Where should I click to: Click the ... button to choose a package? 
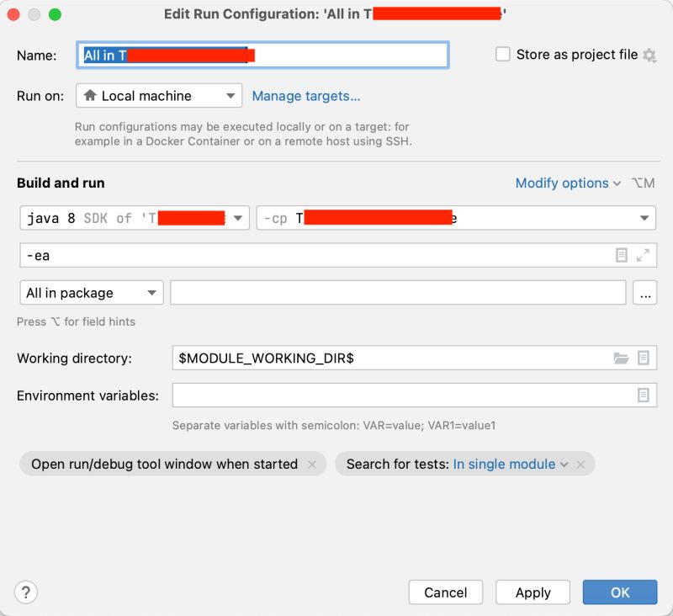coord(644,293)
